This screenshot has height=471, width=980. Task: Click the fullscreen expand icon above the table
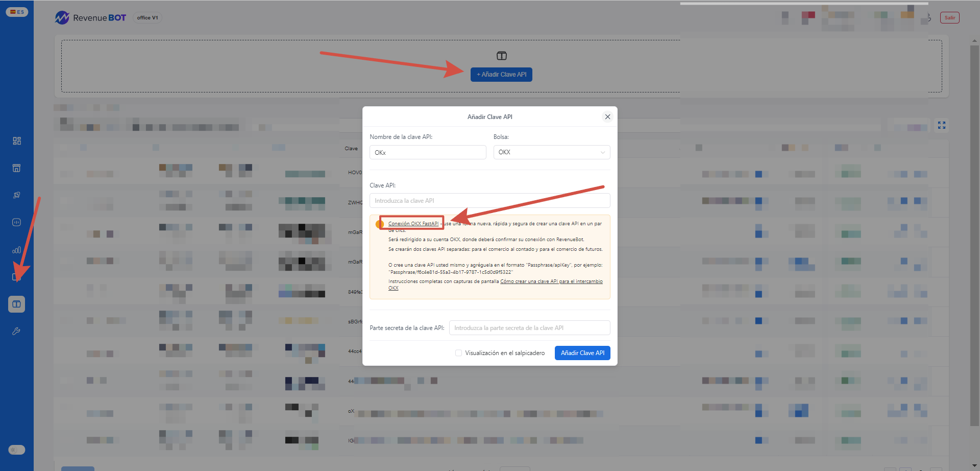[942, 125]
